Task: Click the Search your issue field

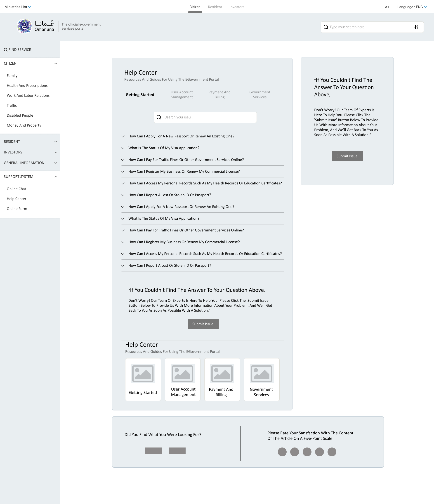Action: (205, 117)
